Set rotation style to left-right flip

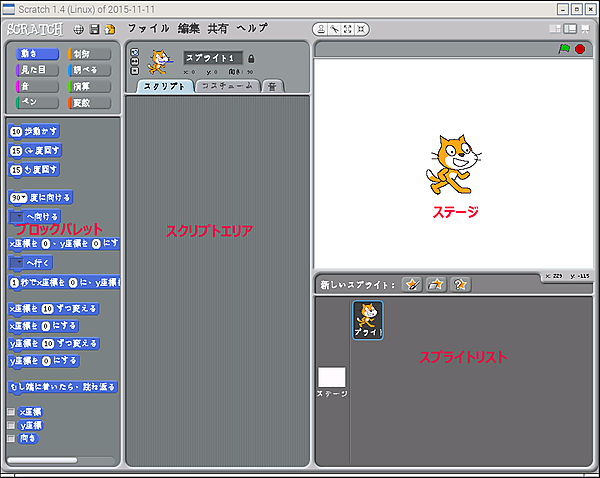[135, 61]
